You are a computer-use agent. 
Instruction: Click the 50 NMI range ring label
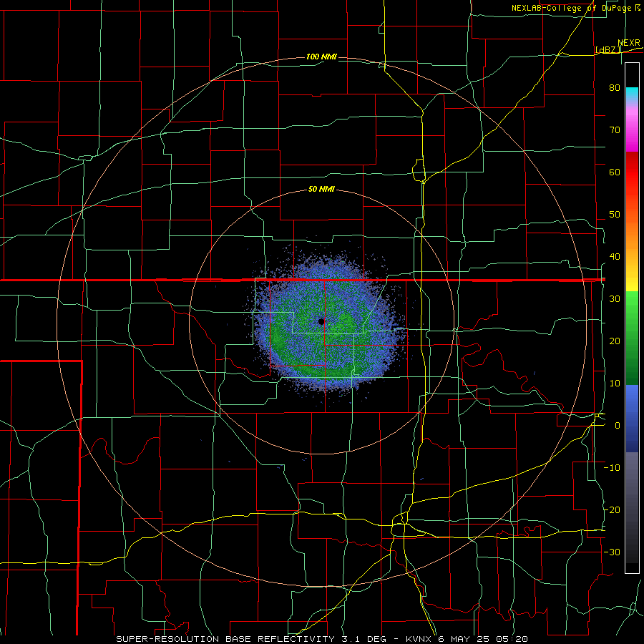321,190
